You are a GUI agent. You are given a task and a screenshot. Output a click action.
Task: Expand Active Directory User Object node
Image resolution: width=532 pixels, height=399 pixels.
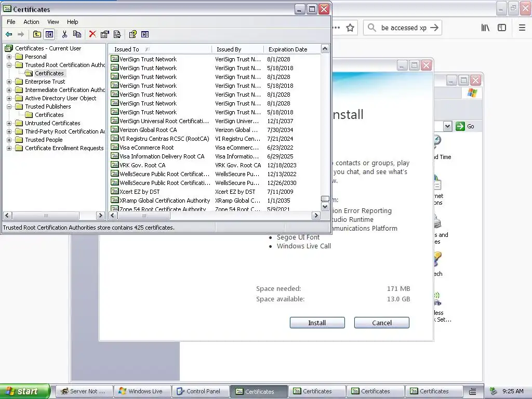tap(9, 98)
